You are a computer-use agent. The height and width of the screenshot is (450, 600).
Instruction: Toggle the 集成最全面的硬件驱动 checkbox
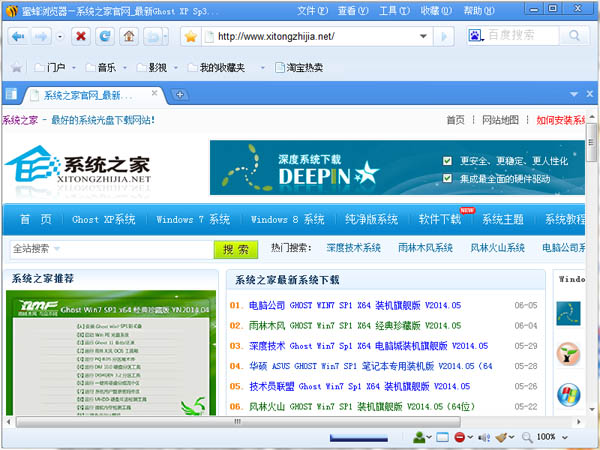(448, 178)
